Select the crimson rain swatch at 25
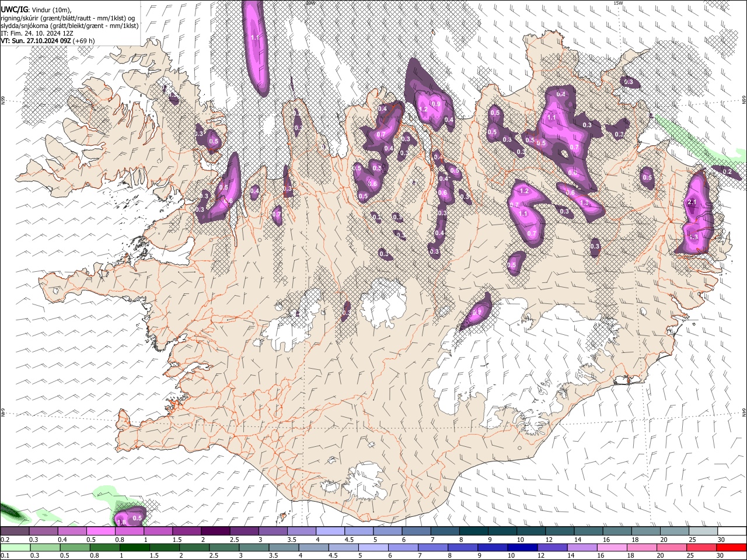The height and width of the screenshot is (560, 747). click(x=702, y=547)
